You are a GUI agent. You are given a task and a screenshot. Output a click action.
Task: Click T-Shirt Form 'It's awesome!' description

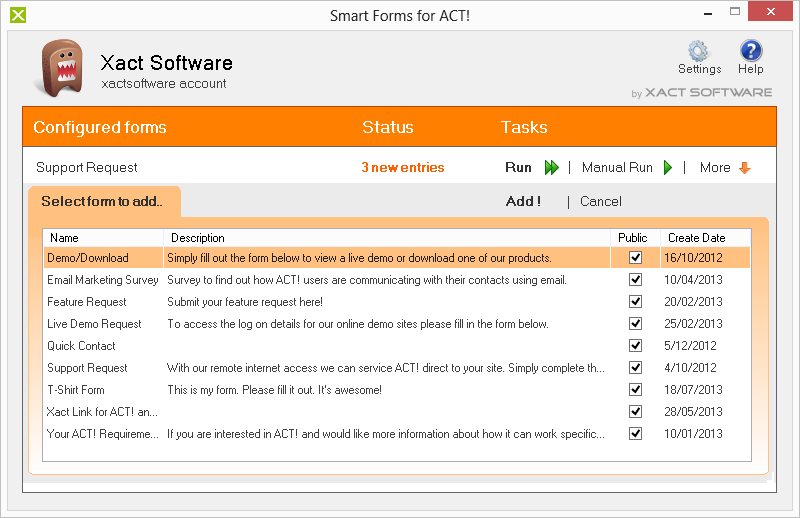tap(274, 389)
